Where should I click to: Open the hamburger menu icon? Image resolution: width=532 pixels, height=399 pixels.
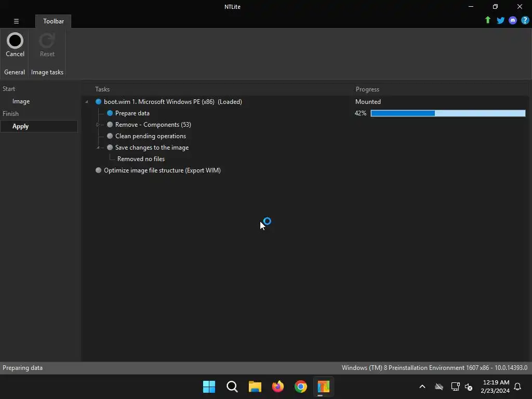[x=16, y=21]
